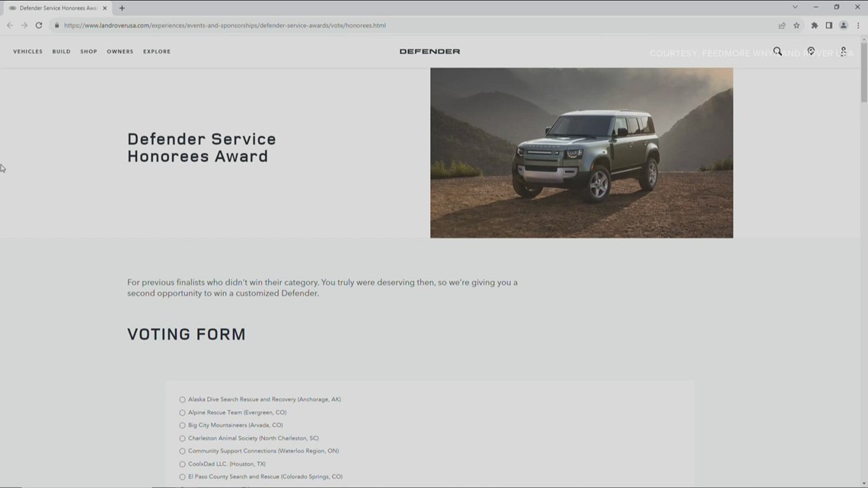
Task: Choose Big City Mountaineers option
Action: point(182,426)
